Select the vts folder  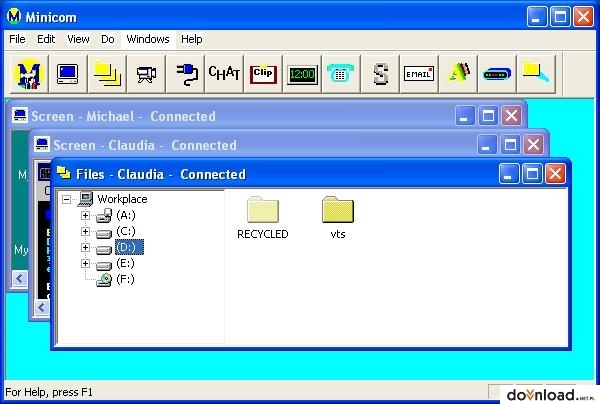point(338,218)
